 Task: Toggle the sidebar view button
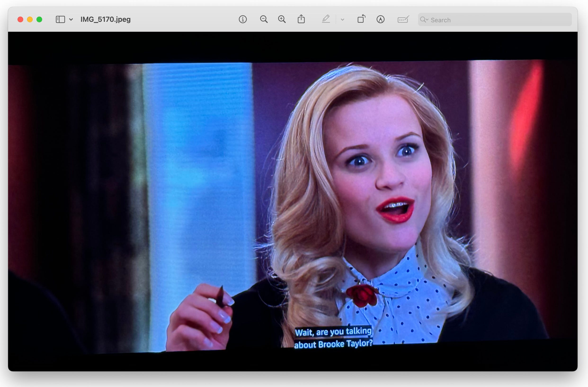(x=60, y=19)
